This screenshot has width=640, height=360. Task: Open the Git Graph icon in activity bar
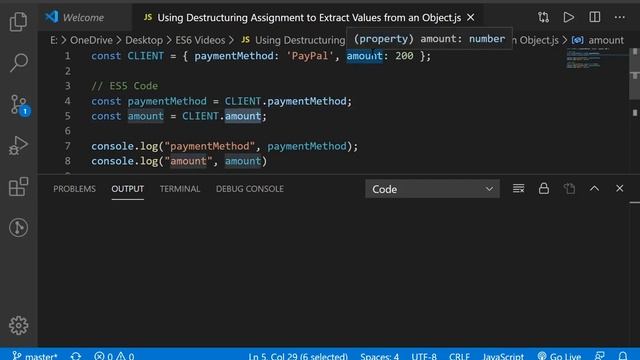tap(18, 227)
